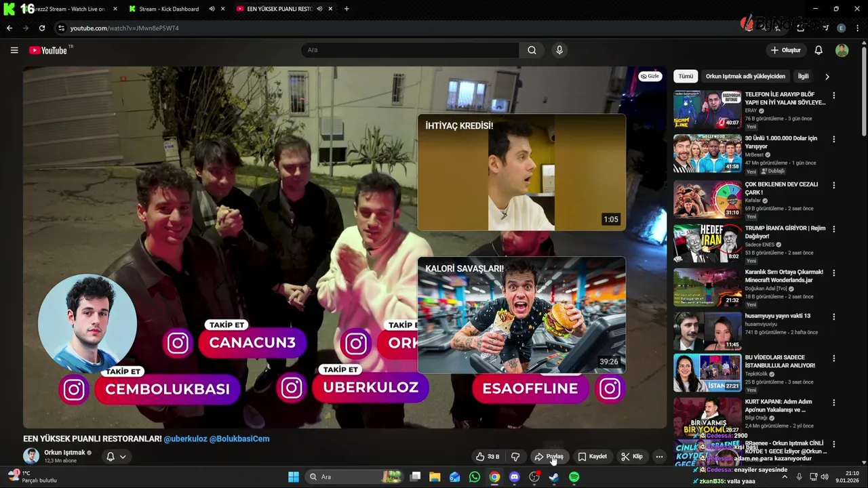
Task: Click the browser address bar URL
Action: pos(125,28)
